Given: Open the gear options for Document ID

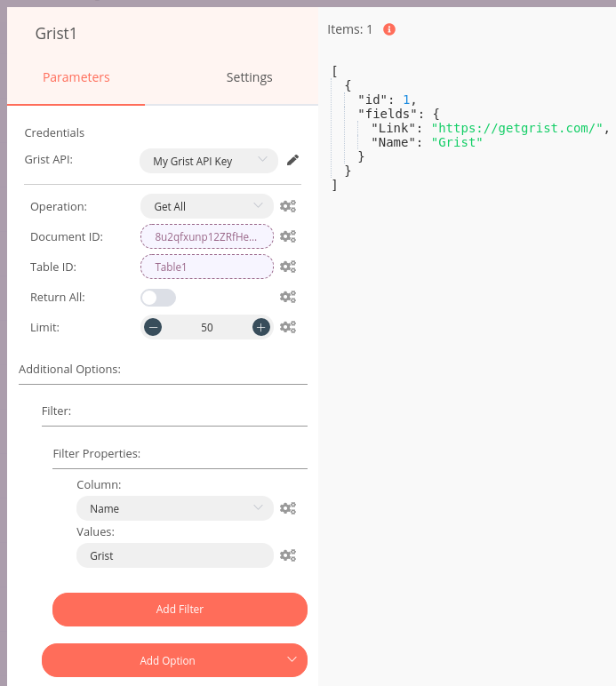Looking at the screenshot, I should coord(287,236).
